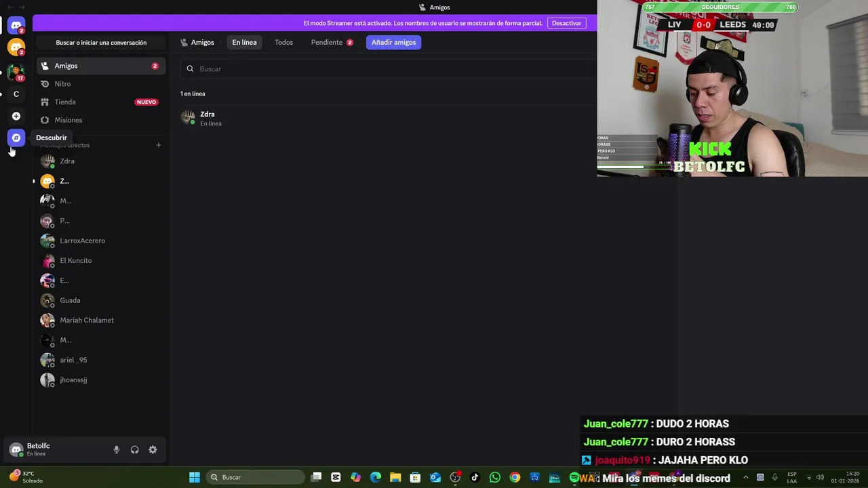Image resolution: width=868 pixels, height=488 pixels.
Task: Open File Explorer from taskbar
Action: pyautogui.click(x=395, y=477)
